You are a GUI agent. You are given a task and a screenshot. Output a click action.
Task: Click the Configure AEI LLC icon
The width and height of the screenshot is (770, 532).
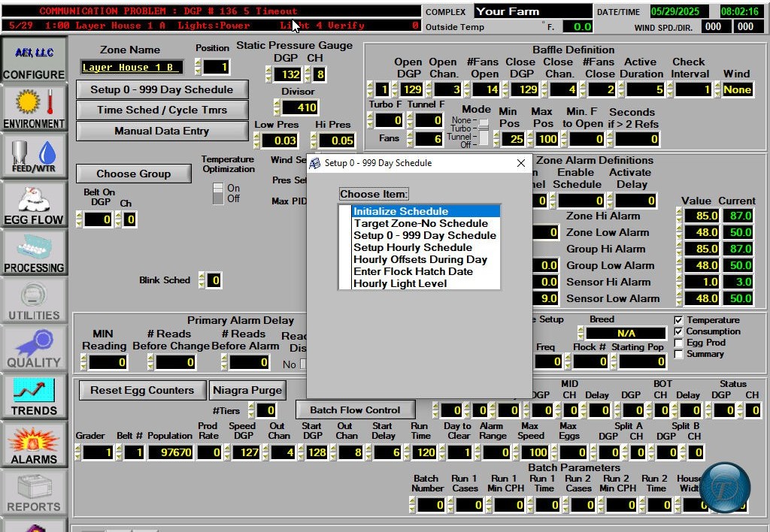click(x=33, y=59)
